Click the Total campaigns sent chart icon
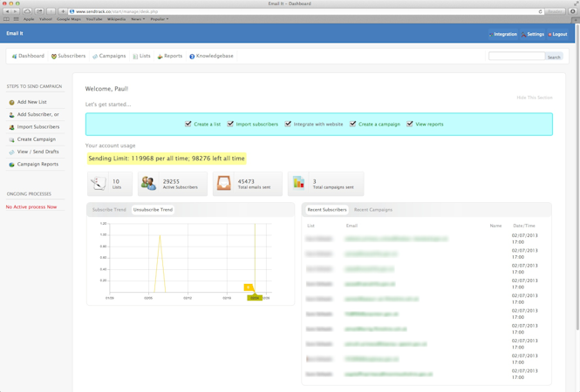 pos(298,183)
